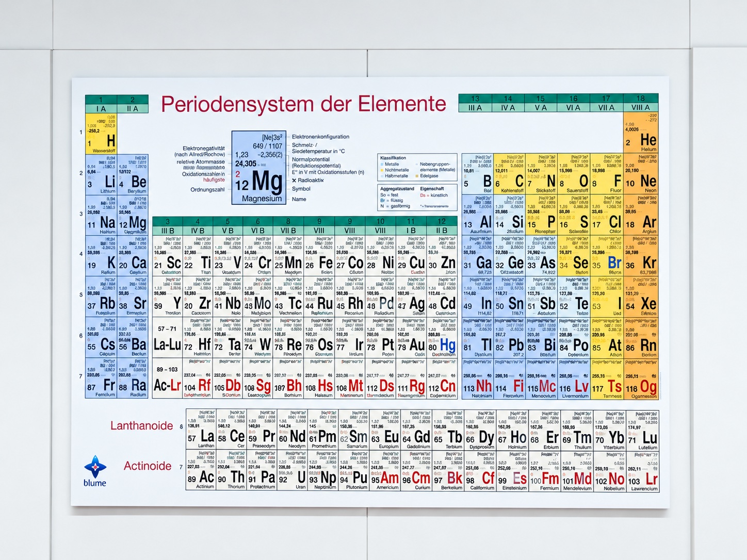Click the lawrencium cell labeled Lr
747x560 pixels.
click(642, 471)
